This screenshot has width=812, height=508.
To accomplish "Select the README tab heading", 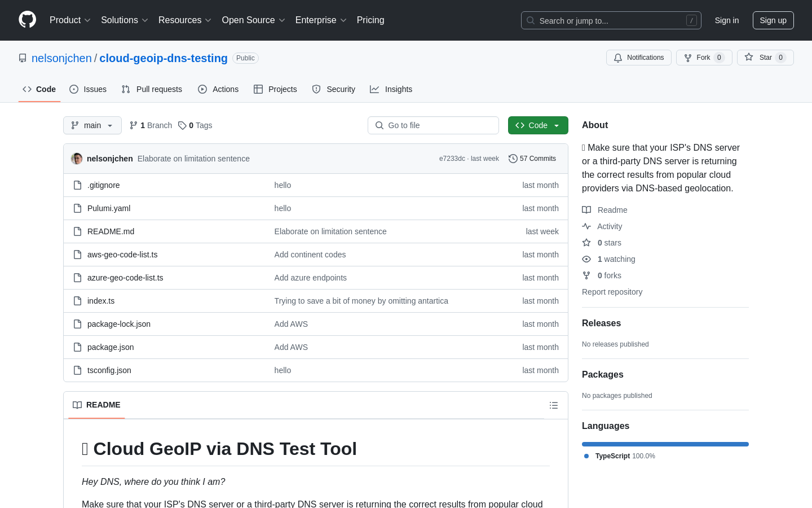I will pos(96,405).
